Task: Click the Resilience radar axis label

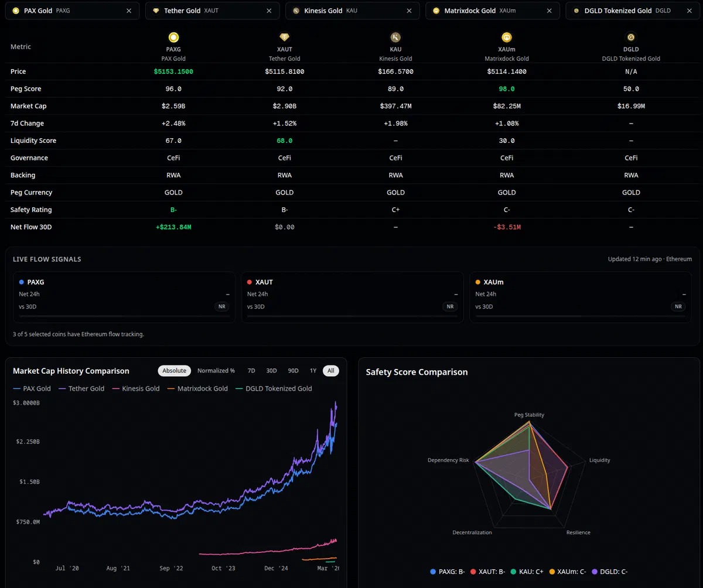Action: [x=578, y=532]
